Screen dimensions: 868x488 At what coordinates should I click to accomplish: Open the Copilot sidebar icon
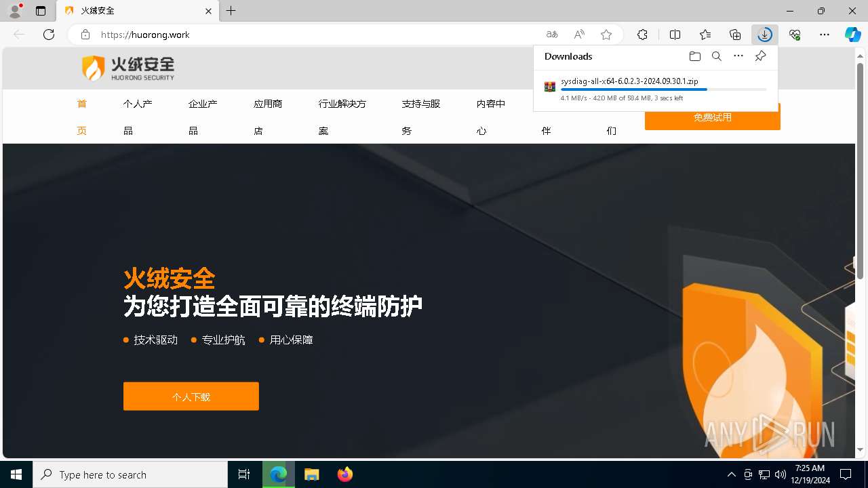point(853,35)
